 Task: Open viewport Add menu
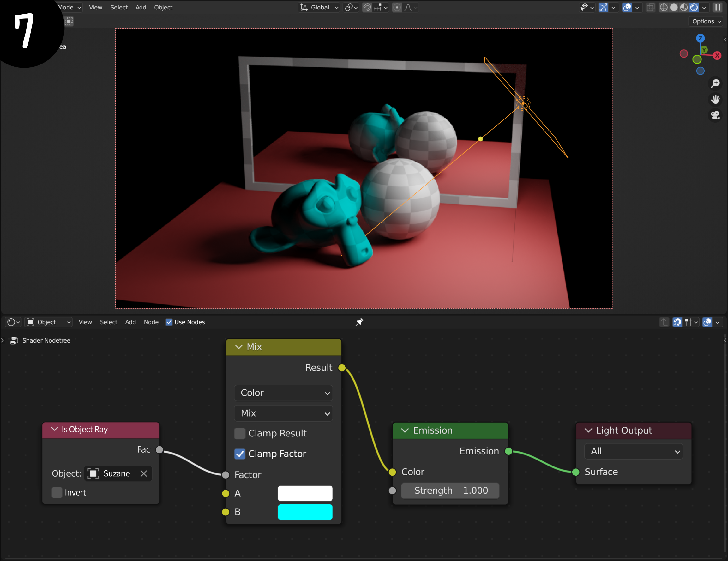click(x=141, y=7)
